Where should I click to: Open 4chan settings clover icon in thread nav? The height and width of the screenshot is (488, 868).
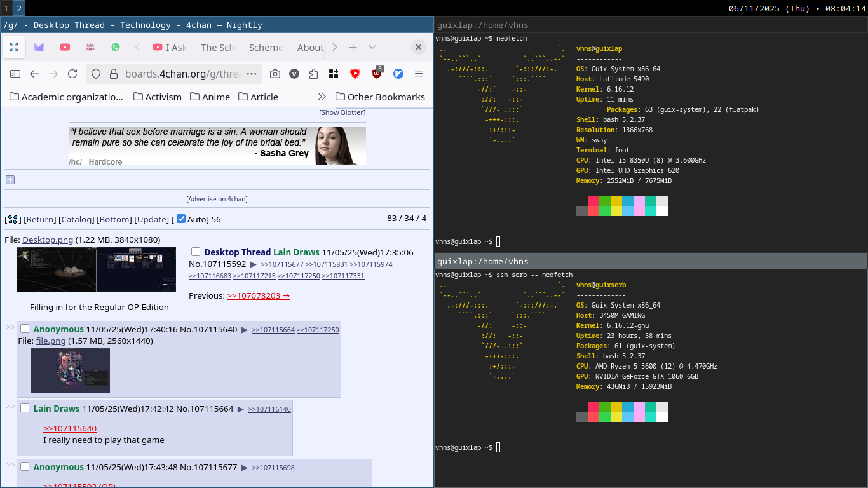[13, 219]
